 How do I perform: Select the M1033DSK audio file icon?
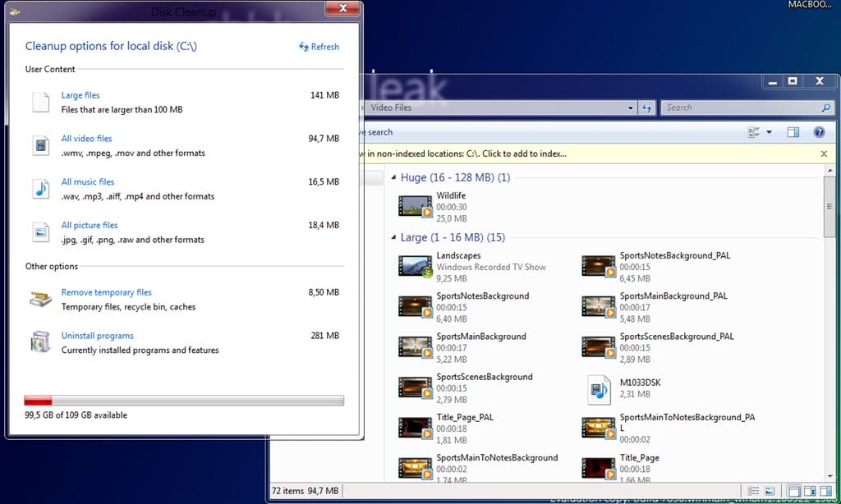pos(599,389)
